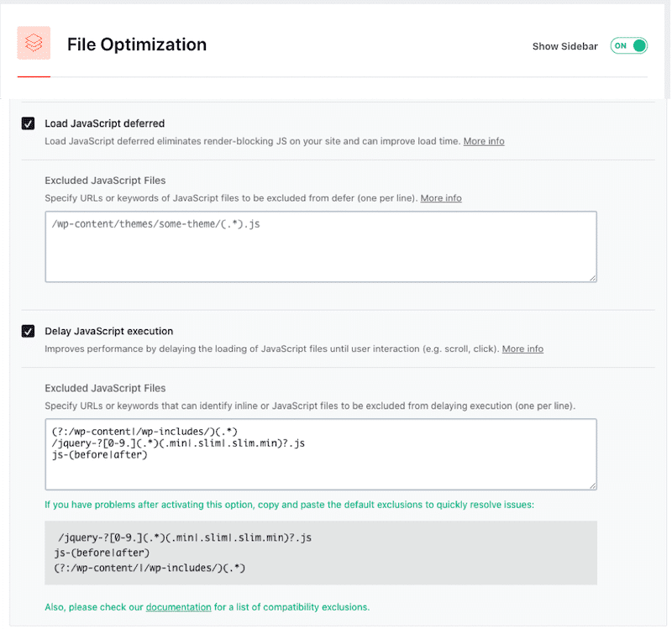Click the Show Sidebar label text
The height and width of the screenshot is (629, 672).
coord(564,46)
